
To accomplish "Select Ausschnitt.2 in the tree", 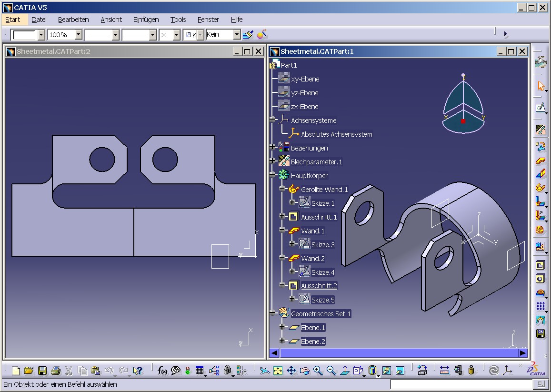I will 319,286.
